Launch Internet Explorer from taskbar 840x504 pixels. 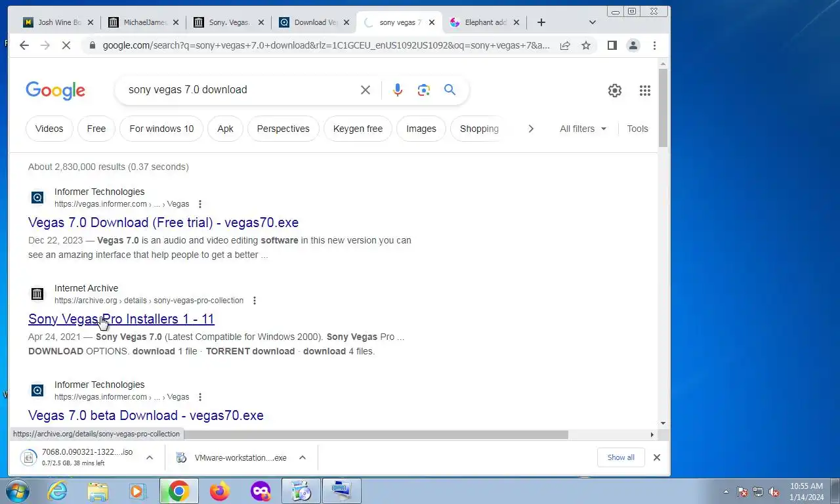point(58,491)
